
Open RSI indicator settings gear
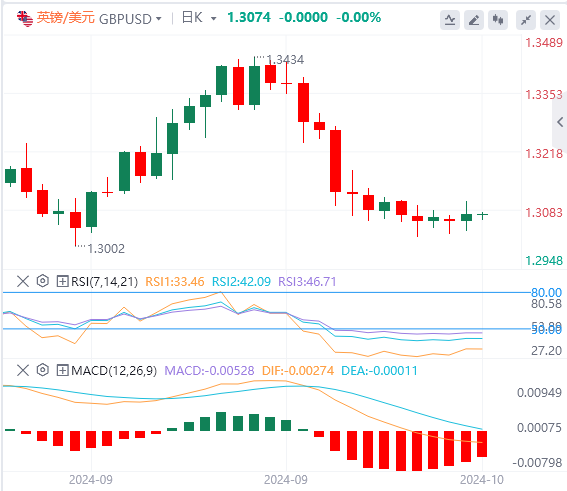click(43, 281)
